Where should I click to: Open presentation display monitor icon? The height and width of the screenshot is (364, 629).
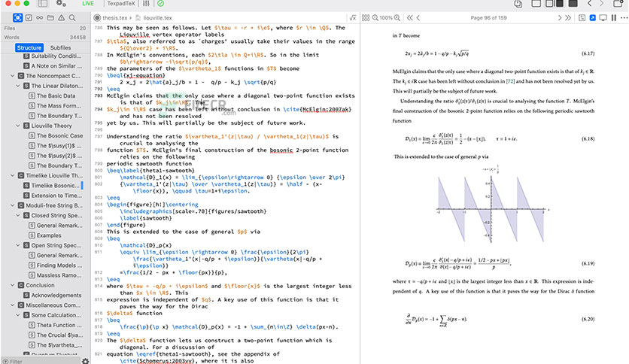click(603, 17)
